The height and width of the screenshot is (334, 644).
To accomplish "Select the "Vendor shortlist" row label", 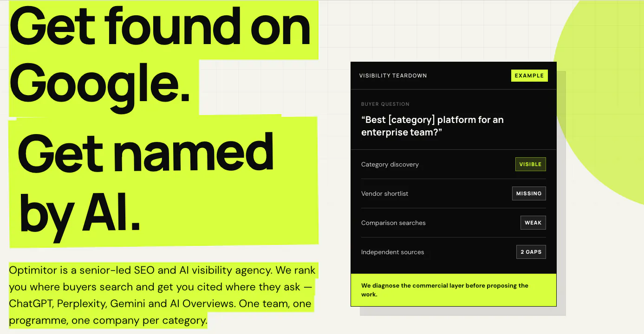I will point(384,193).
